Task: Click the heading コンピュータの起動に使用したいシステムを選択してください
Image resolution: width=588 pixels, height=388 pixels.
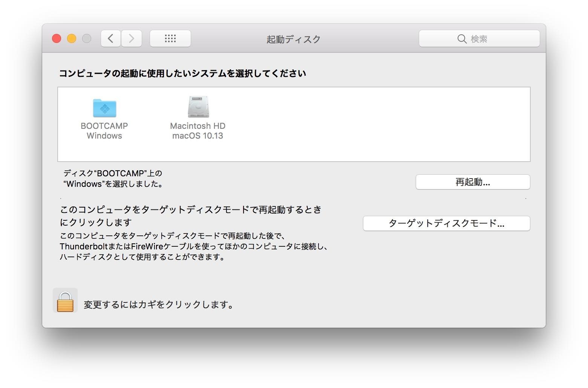Action: tap(182, 73)
